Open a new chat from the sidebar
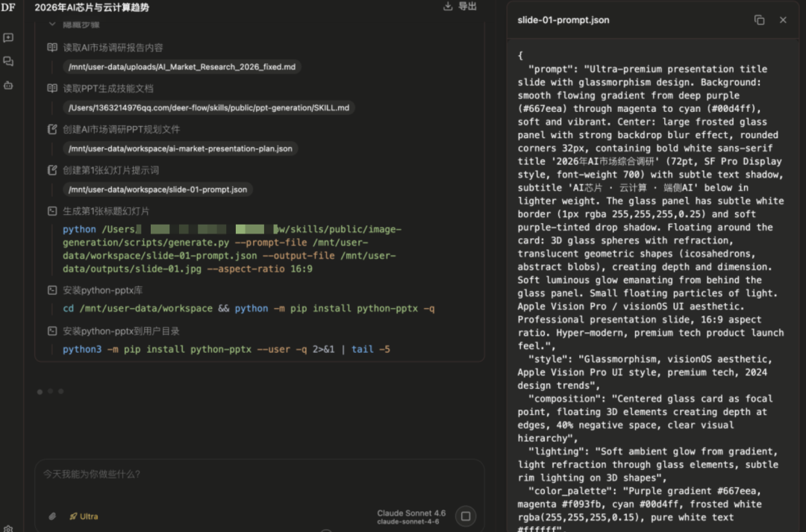Image resolution: width=806 pixels, height=532 pixels. [10, 37]
